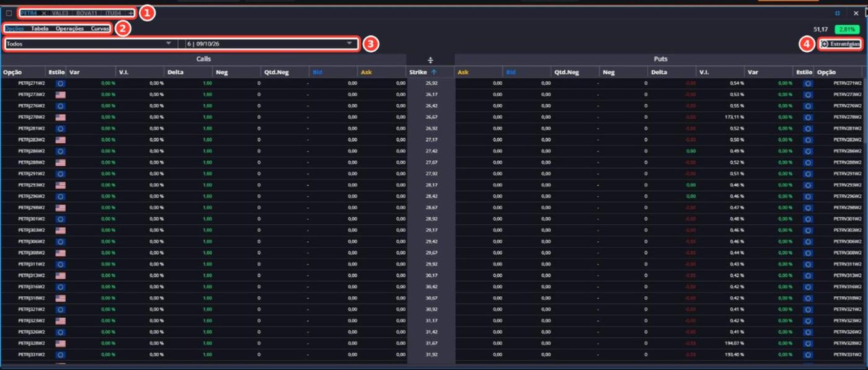Click the style flag of put PETRV313W2
The width and height of the screenshot is (868, 370).
click(x=808, y=275)
